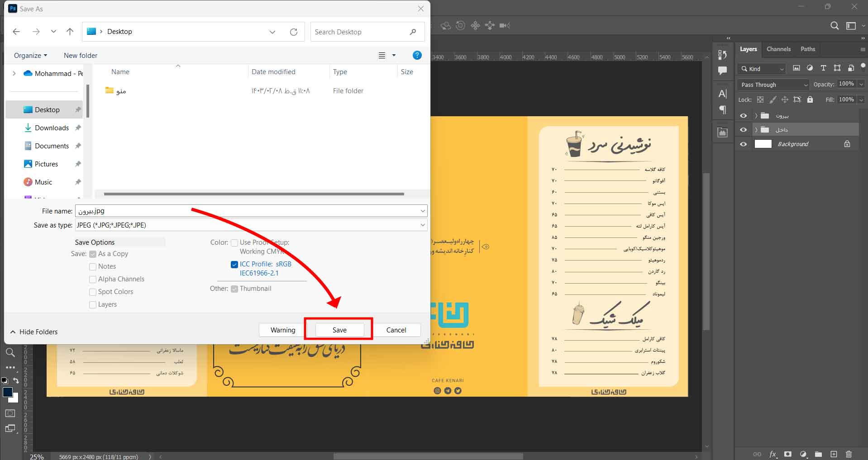
Task: Toggle layer filtering switch on or off
Action: (x=863, y=66)
